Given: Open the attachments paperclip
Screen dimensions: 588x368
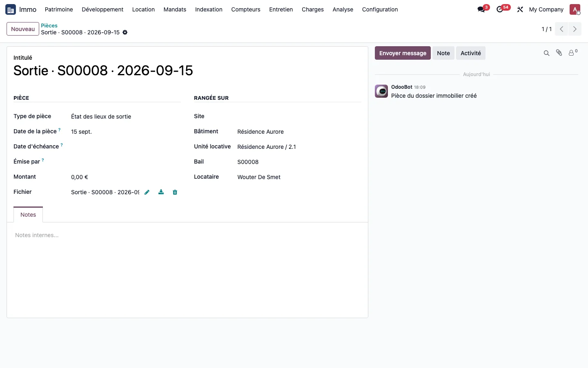Looking at the screenshot, I should 559,53.
